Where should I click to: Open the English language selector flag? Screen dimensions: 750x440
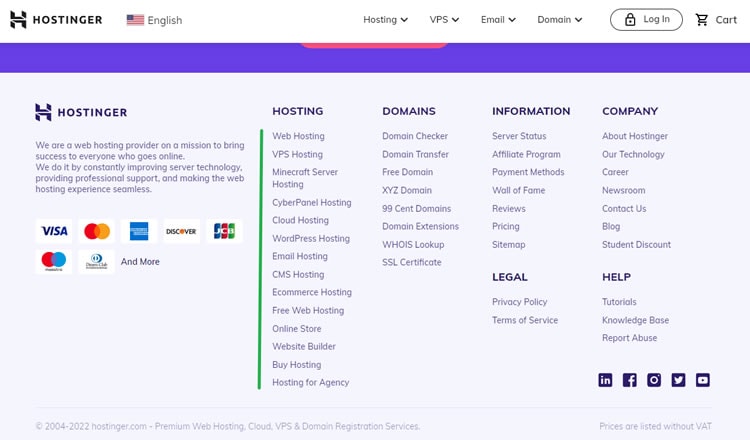tap(135, 20)
